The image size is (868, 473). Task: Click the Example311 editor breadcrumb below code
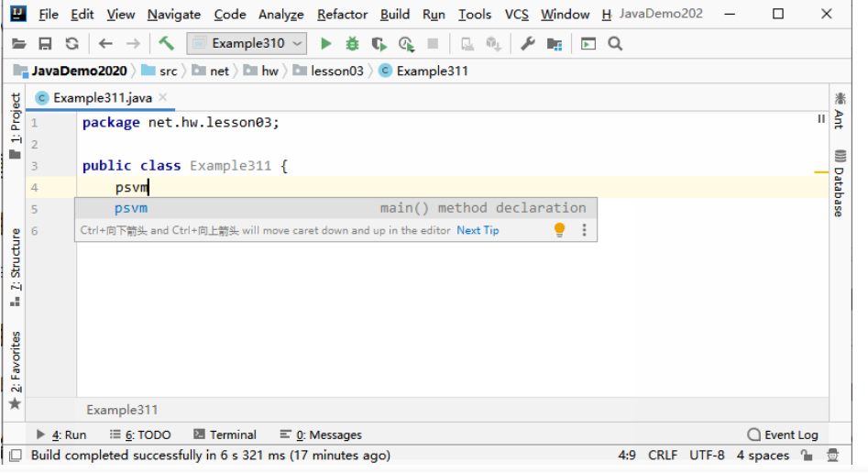[122, 410]
